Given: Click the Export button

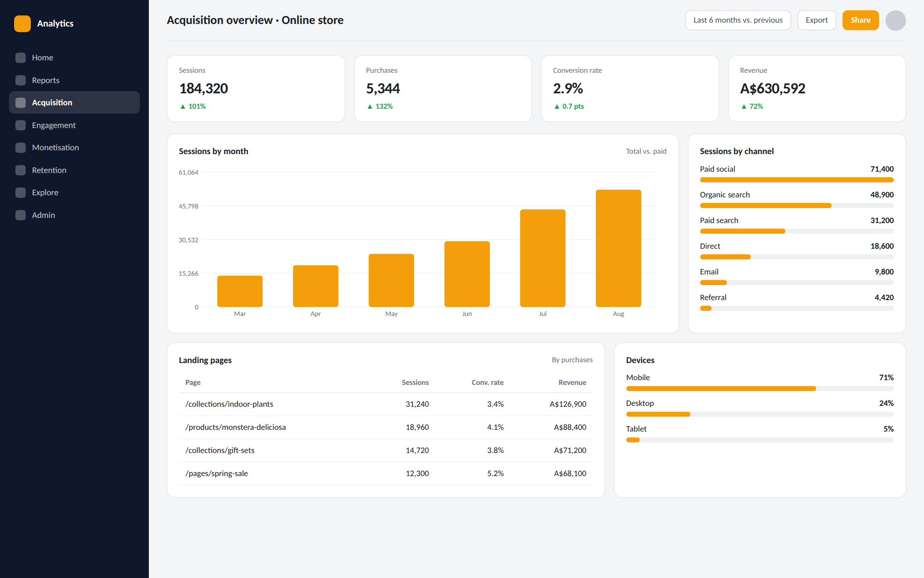Looking at the screenshot, I should tap(817, 20).
